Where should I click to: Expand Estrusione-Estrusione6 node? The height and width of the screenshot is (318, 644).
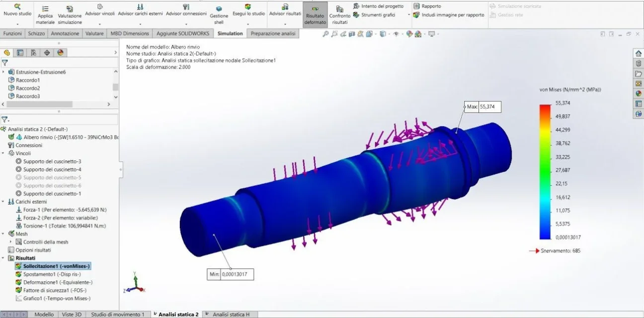3,72
